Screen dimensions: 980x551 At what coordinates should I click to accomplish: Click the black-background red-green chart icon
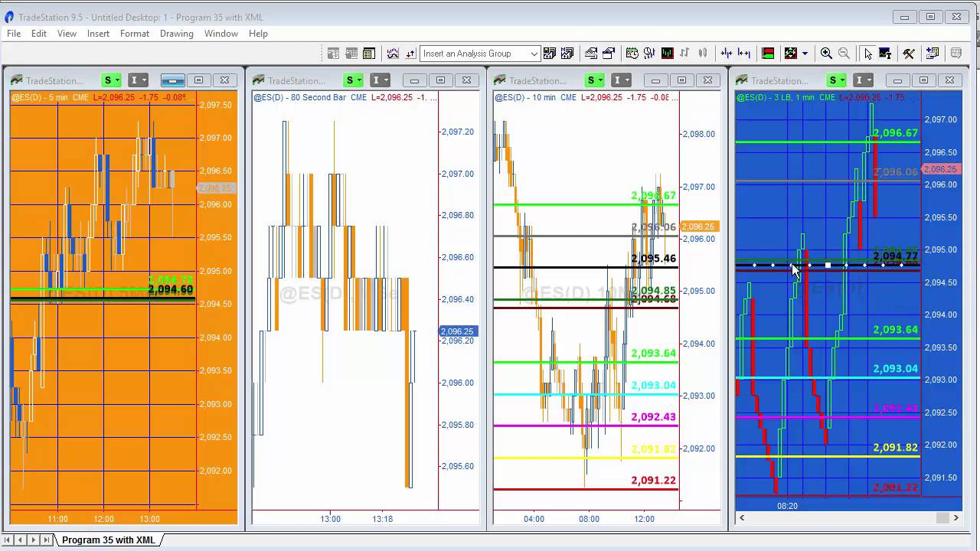pos(668,54)
